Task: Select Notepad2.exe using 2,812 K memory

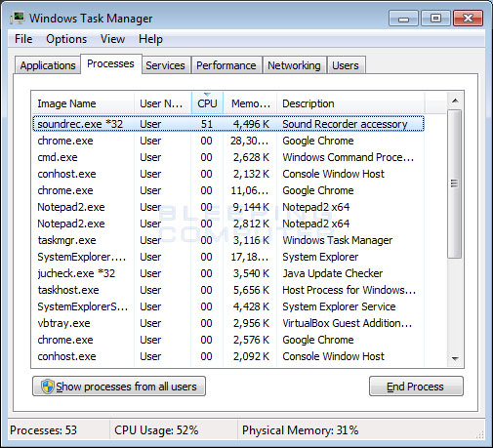Action: click(228, 224)
